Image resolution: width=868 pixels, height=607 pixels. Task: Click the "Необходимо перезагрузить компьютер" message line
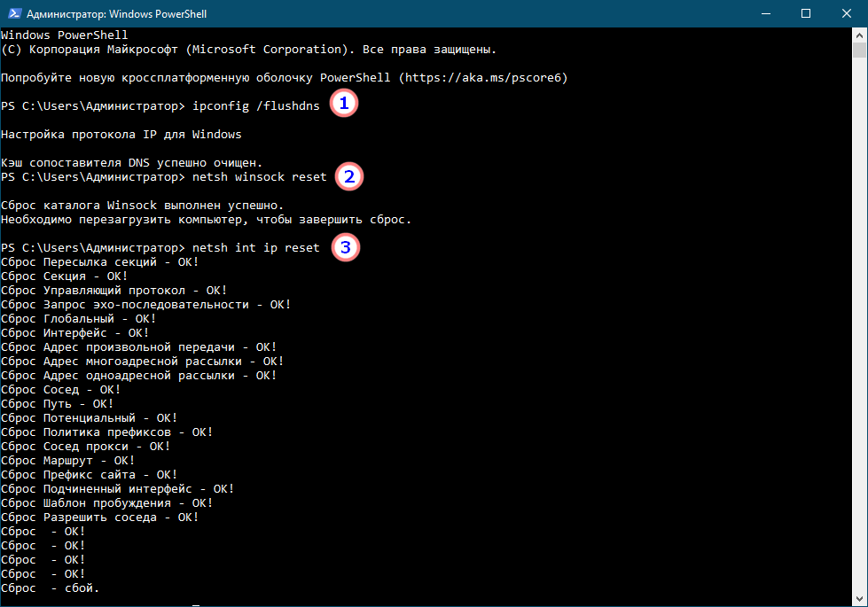(206, 220)
